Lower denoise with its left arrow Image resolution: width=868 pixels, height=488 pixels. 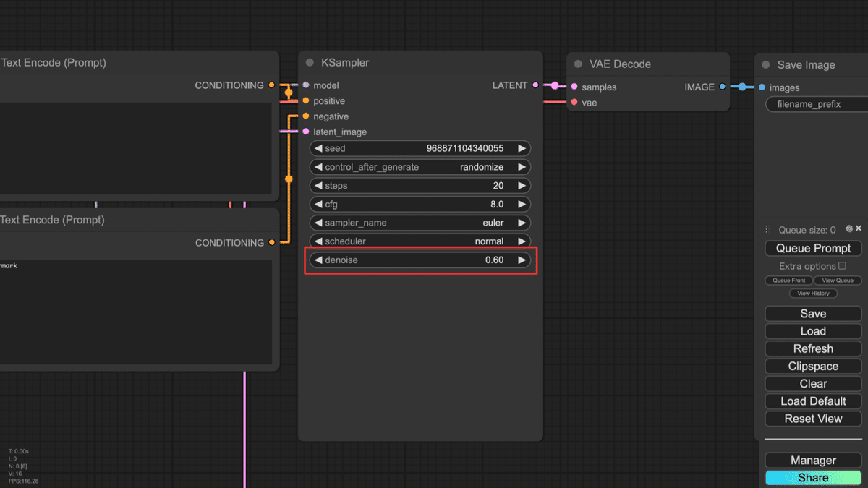pos(318,260)
